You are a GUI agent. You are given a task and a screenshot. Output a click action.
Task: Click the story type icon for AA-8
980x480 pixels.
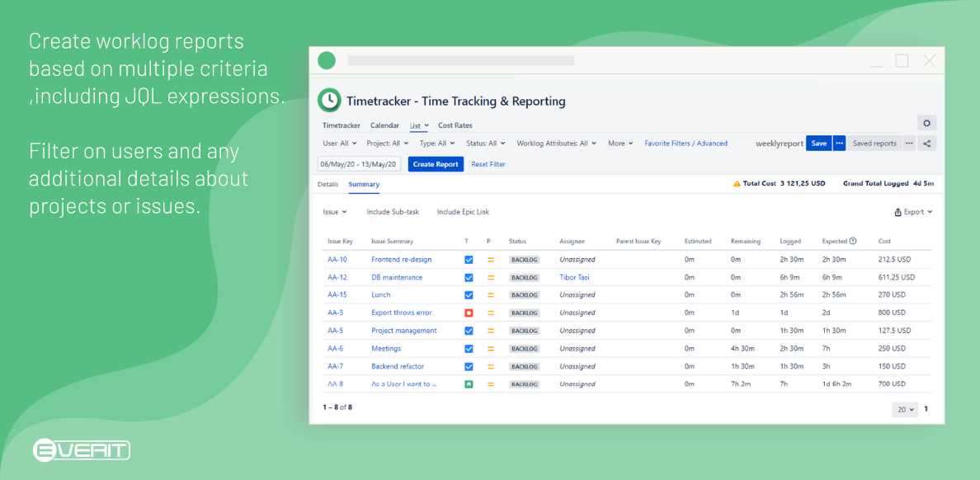coord(469,384)
